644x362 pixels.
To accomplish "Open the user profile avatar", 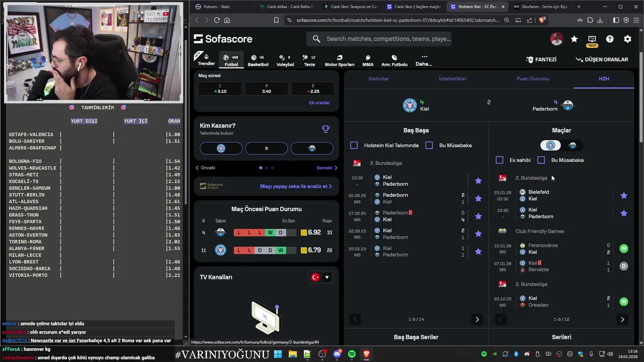I will (556, 39).
